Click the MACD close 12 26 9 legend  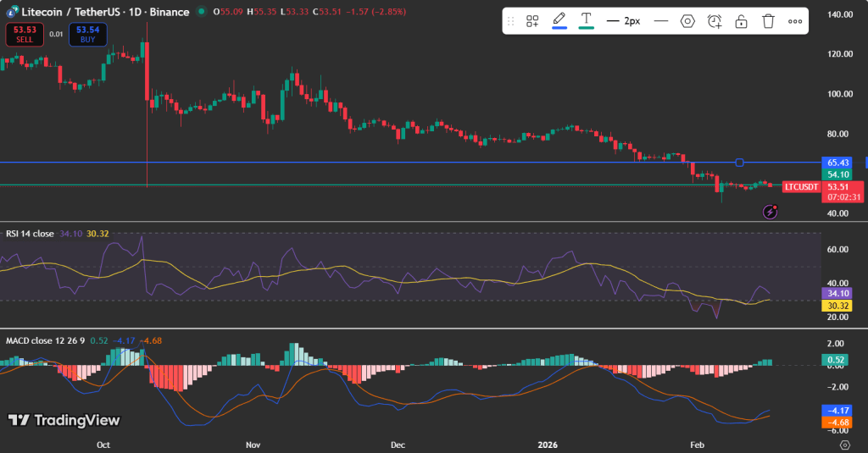[x=46, y=340]
